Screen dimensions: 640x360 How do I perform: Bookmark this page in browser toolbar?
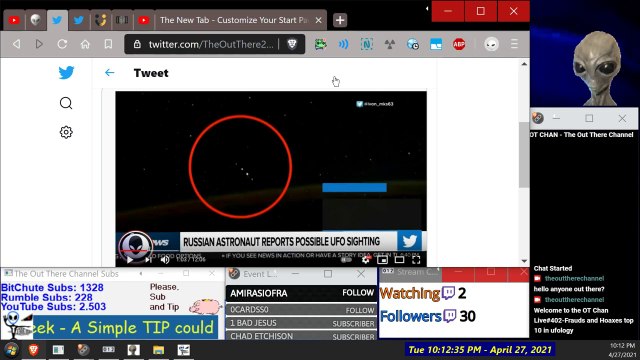pos(108,44)
